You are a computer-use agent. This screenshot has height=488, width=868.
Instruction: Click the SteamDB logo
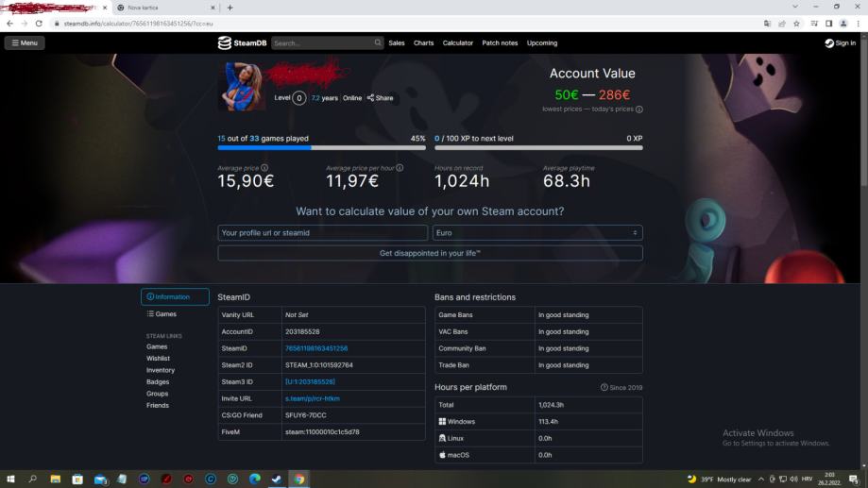click(242, 42)
